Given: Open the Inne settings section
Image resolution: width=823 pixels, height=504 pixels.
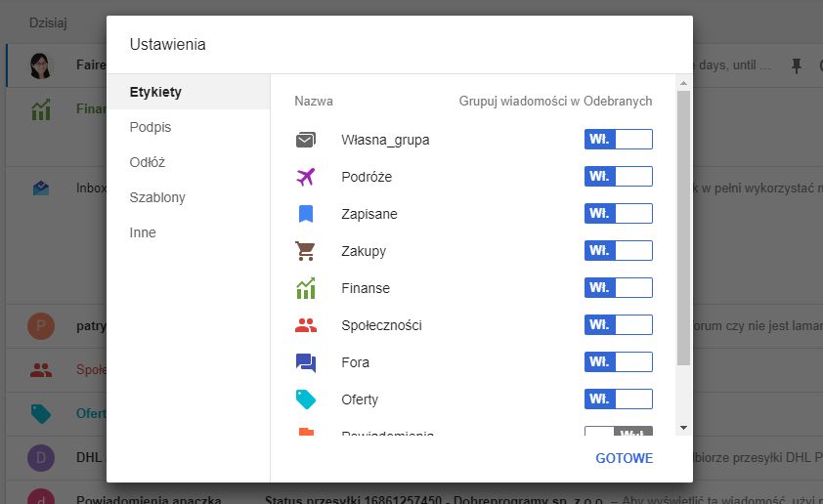Looking at the screenshot, I should [143, 232].
